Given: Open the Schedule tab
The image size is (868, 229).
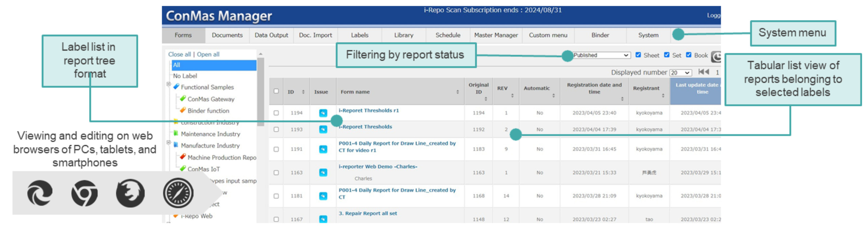Looking at the screenshot, I should click(447, 35).
